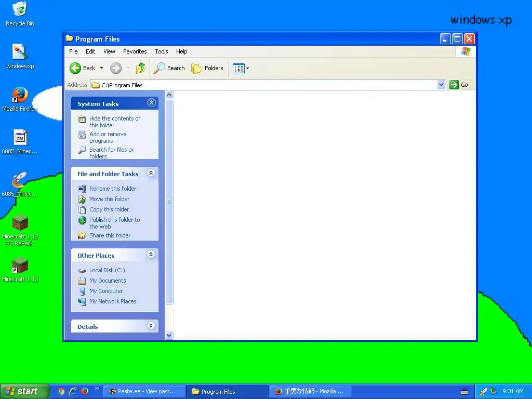Open the Tools menu
The height and width of the screenshot is (399, 532).
click(x=162, y=51)
